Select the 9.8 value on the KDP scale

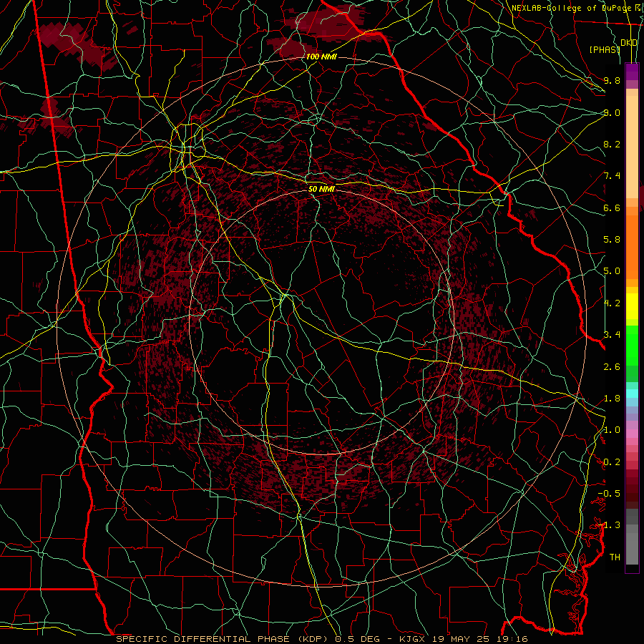pos(612,80)
